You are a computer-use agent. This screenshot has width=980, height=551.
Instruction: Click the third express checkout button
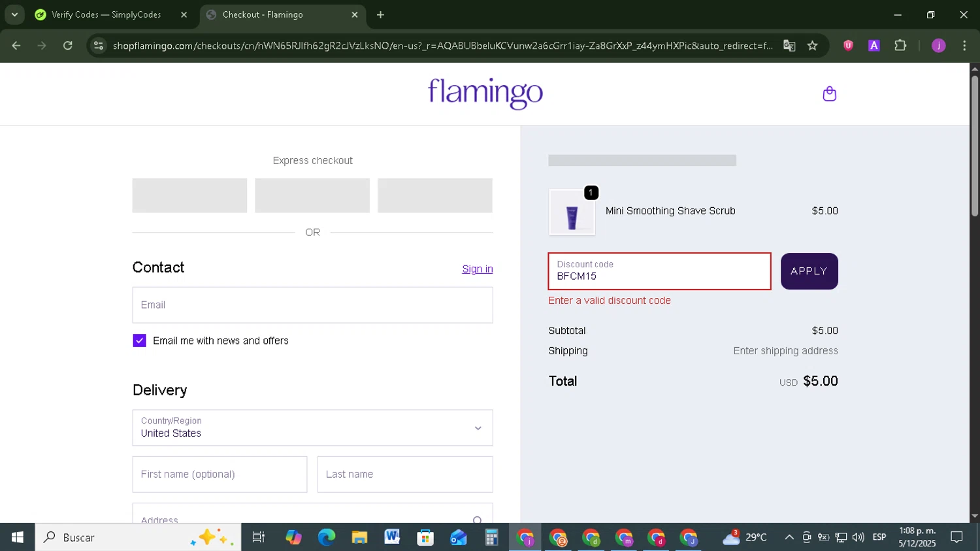click(435, 195)
